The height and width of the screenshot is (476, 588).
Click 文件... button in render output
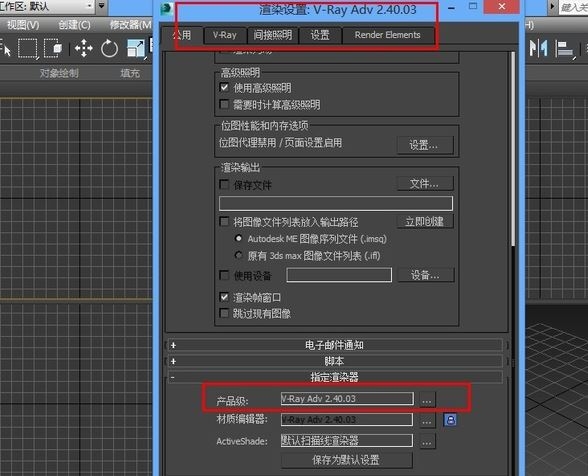coord(424,184)
